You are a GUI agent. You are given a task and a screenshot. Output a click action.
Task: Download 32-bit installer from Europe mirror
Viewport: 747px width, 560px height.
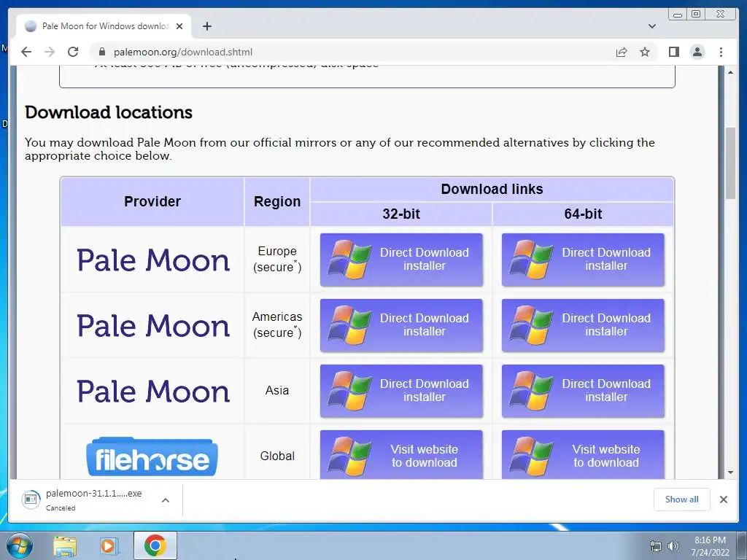401,260
